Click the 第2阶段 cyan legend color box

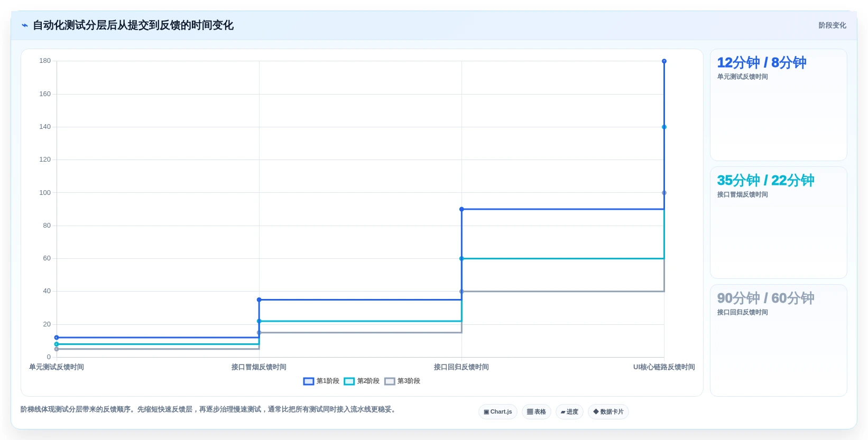[349, 381]
